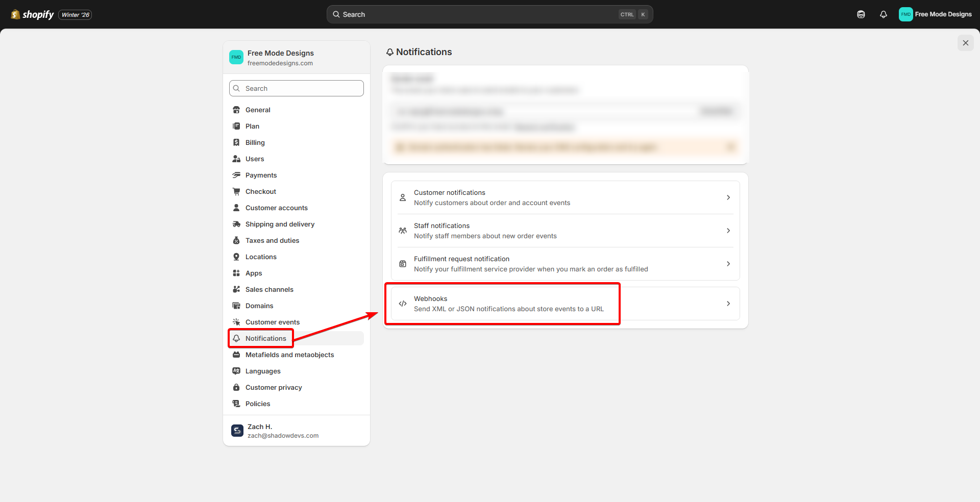The image size is (980, 502).
Task: Expand the Staff notifications row chevron
Action: click(x=728, y=231)
